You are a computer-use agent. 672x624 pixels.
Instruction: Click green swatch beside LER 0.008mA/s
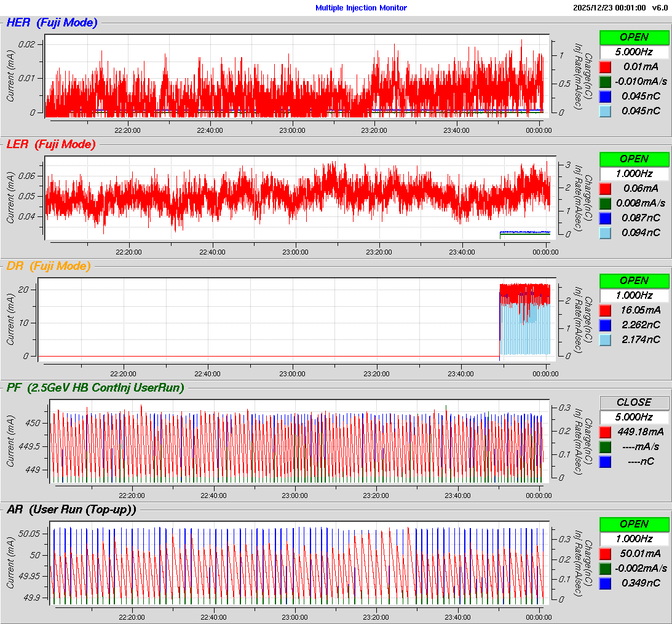tap(606, 203)
